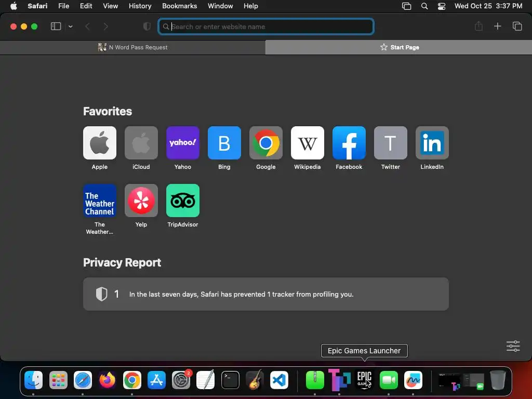Open the Bing favorite tile

(x=224, y=143)
